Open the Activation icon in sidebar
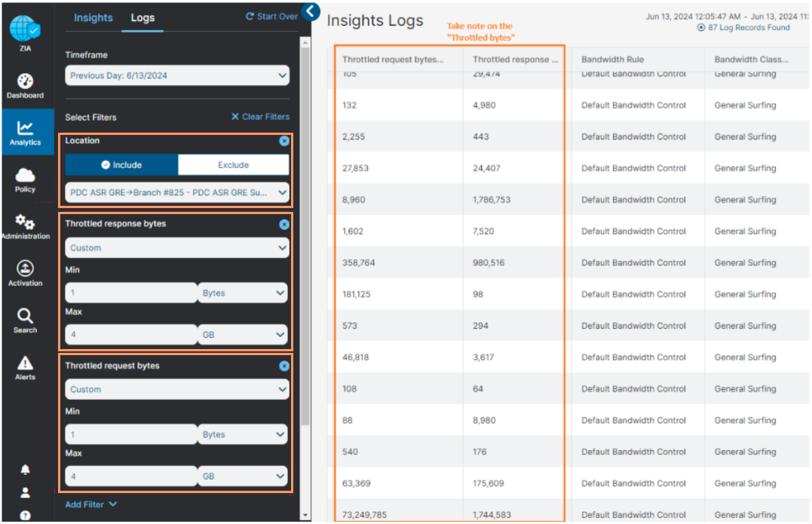 pyautogui.click(x=25, y=273)
